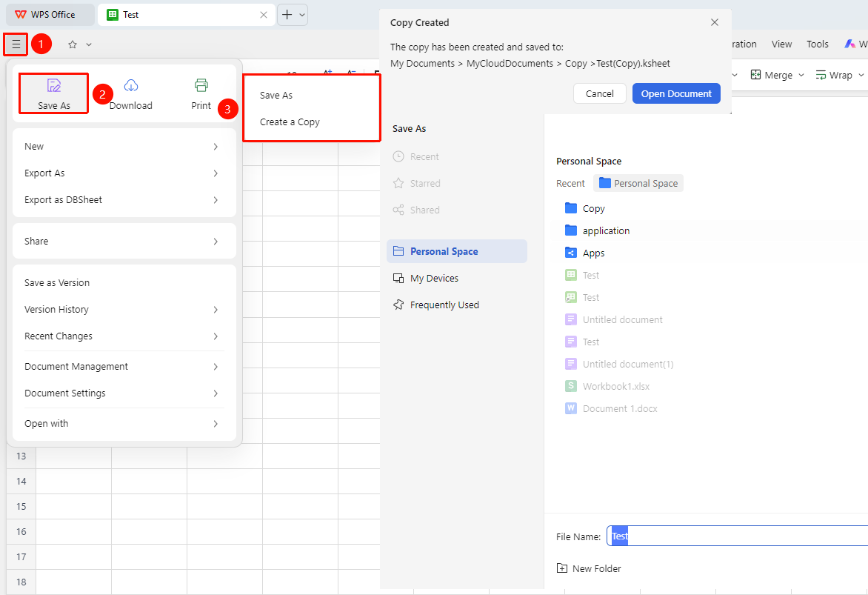Click the Wrap text toolbar button
868x595 pixels.
click(834, 76)
